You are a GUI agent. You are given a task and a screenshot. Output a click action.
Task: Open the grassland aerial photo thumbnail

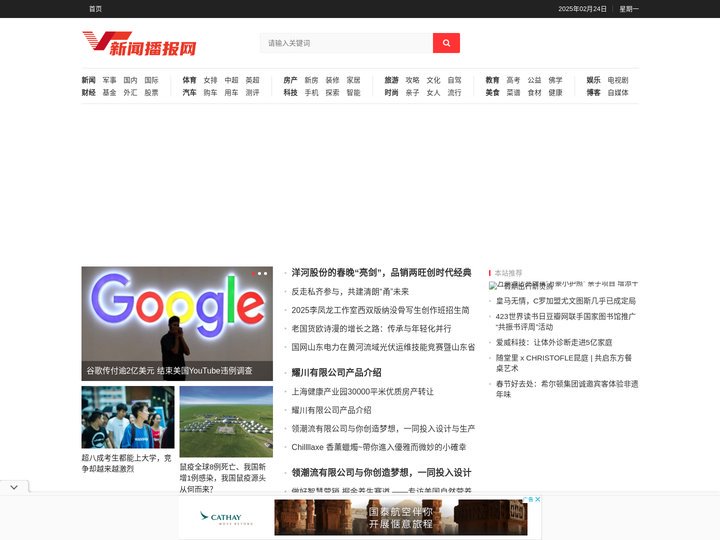pos(226,422)
